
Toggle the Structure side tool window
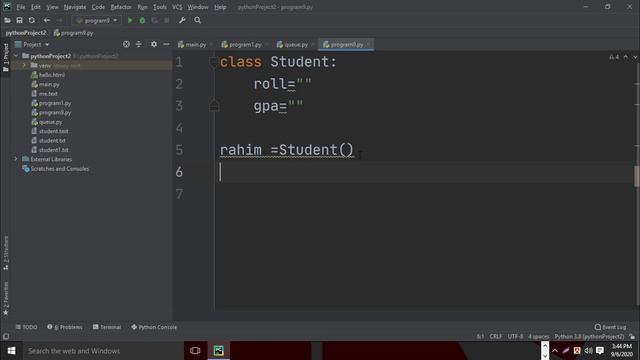tap(6, 253)
